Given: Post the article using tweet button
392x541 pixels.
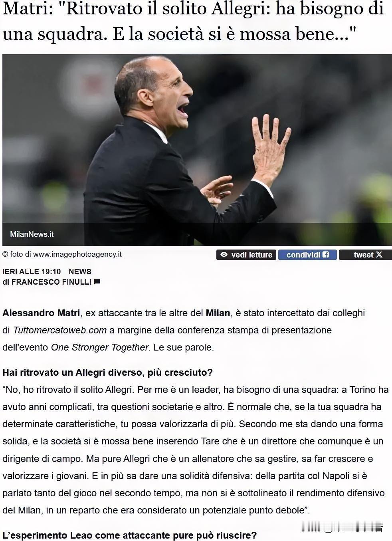Looking at the screenshot, I should [x=366, y=255].
